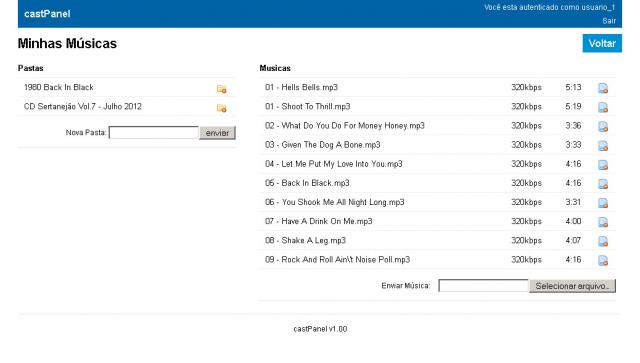Select 07 - Have A Drink On Me.mp3
The height and width of the screenshot is (363, 640).
pyautogui.click(x=319, y=221)
